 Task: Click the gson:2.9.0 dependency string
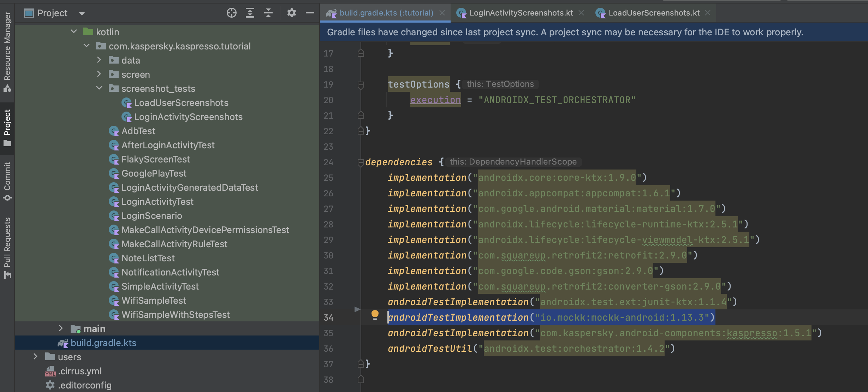566,271
